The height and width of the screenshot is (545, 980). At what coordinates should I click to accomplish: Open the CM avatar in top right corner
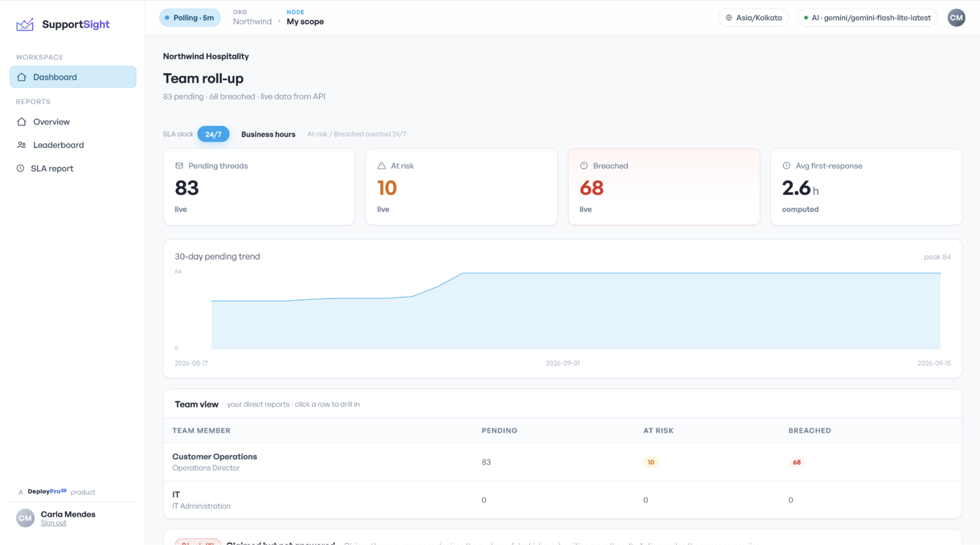tap(956, 18)
